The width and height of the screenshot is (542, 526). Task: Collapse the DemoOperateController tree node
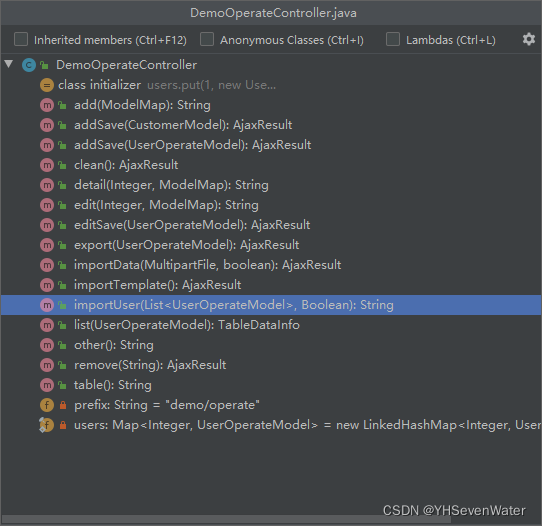click(9, 64)
